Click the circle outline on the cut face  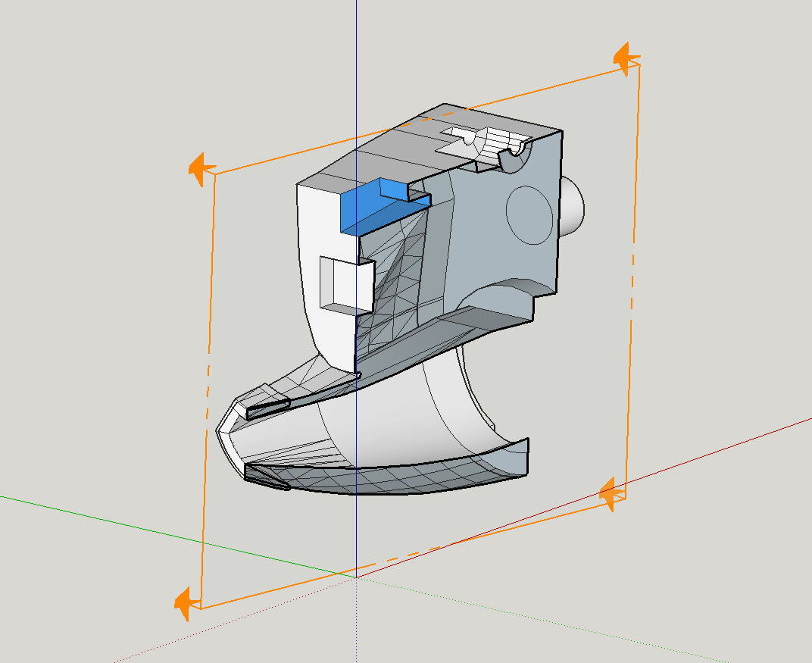529,215
